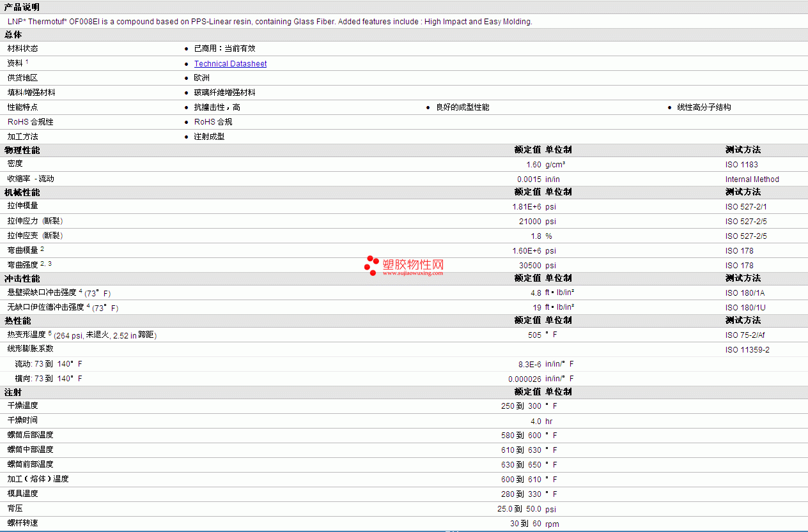The width and height of the screenshot is (808, 532).
Task: Select the 拉伸模量 row label
Action: click(23, 206)
